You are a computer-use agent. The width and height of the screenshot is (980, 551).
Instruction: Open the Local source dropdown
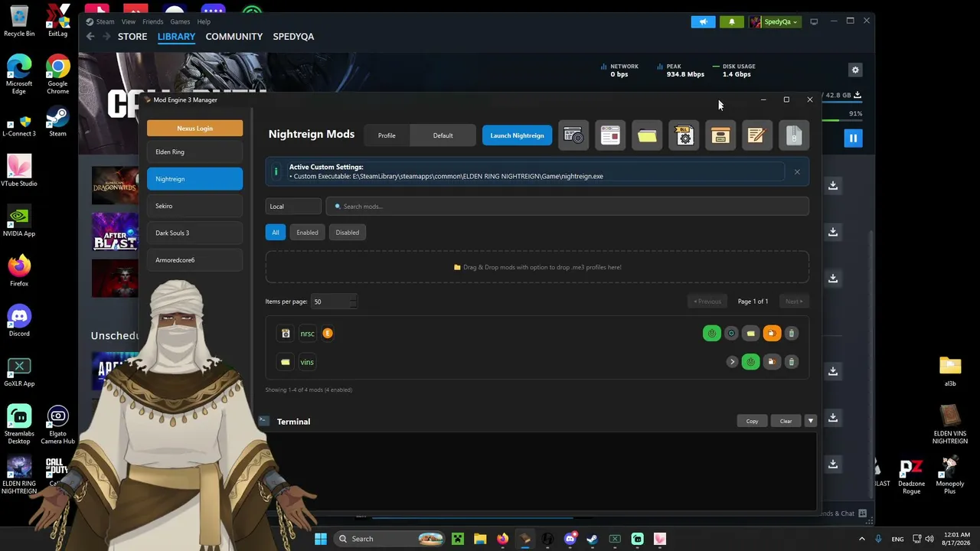pyautogui.click(x=293, y=206)
